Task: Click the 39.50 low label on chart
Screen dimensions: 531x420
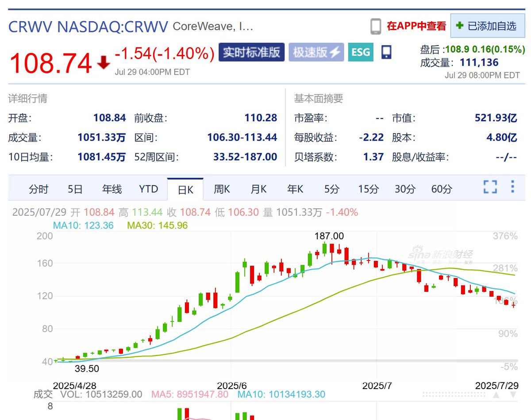Action: pos(87,369)
